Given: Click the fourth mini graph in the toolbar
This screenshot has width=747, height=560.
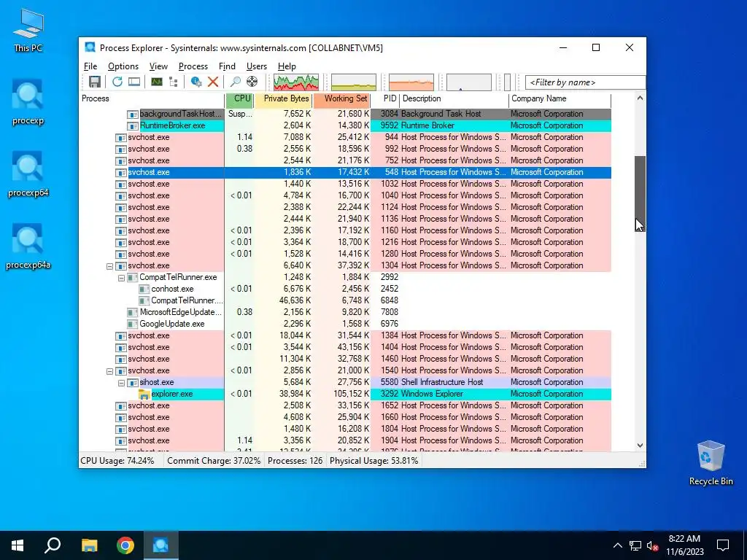Looking at the screenshot, I should point(469,82).
